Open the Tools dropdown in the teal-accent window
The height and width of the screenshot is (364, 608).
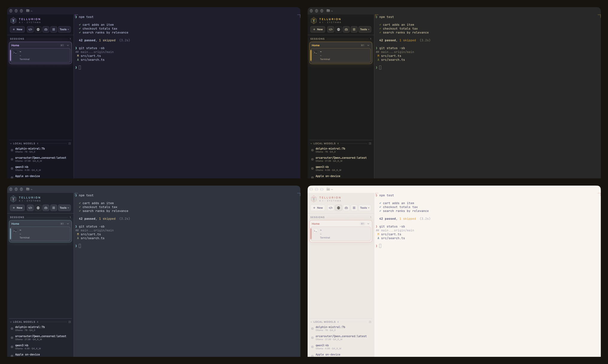pos(64,208)
